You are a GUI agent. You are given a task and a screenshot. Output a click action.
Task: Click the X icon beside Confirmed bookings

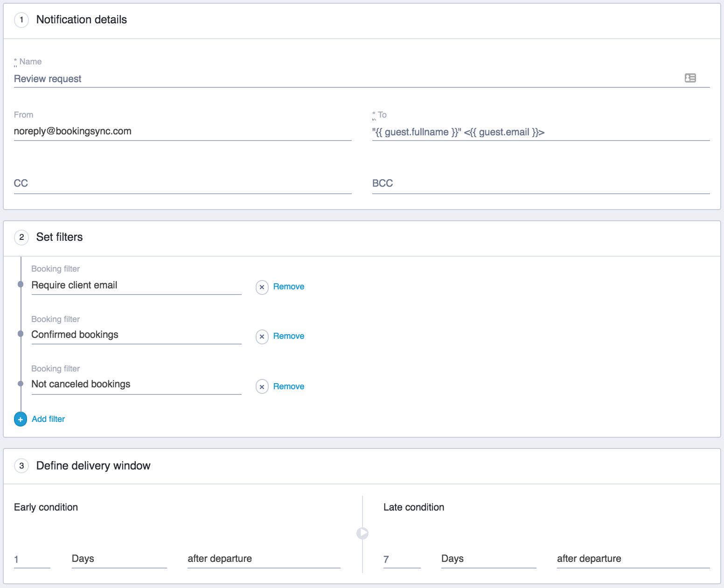(262, 336)
